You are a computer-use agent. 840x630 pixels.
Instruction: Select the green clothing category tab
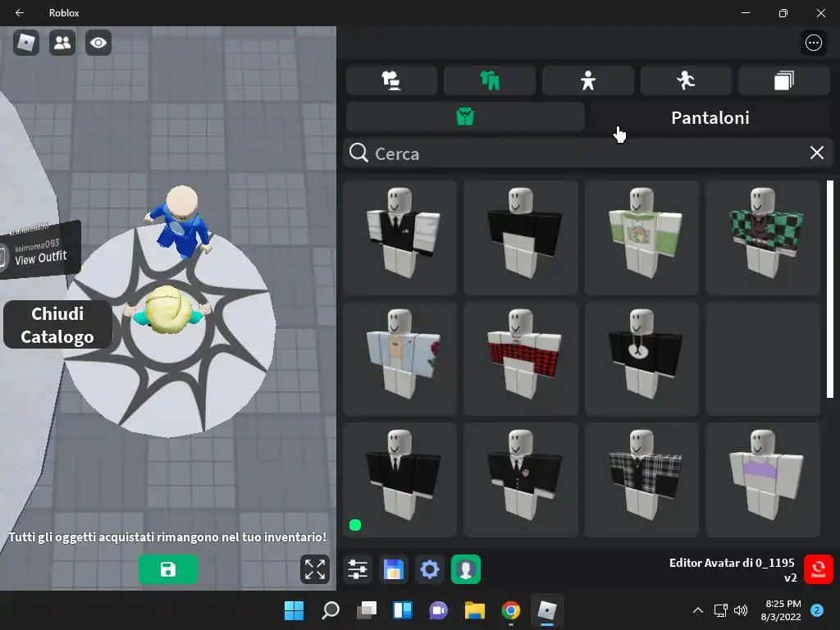(490, 81)
